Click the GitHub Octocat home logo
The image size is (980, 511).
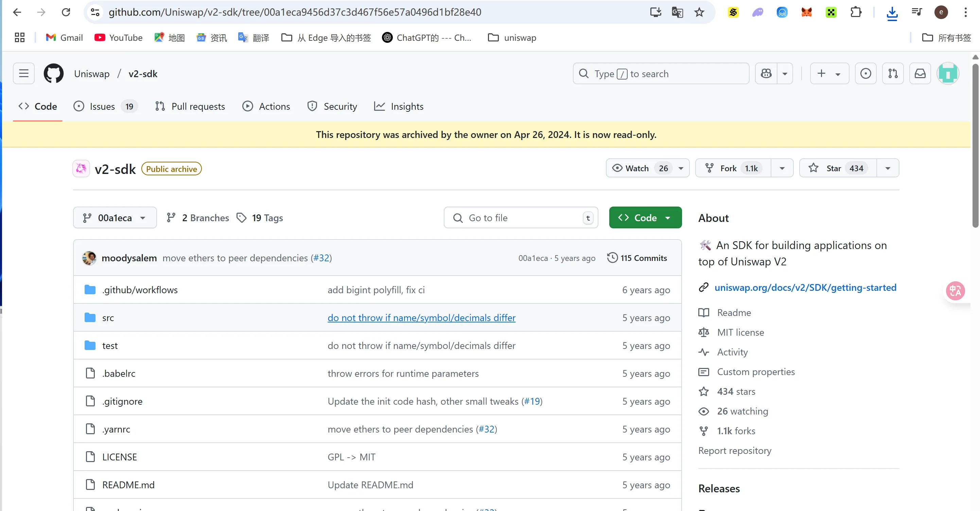(53, 73)
